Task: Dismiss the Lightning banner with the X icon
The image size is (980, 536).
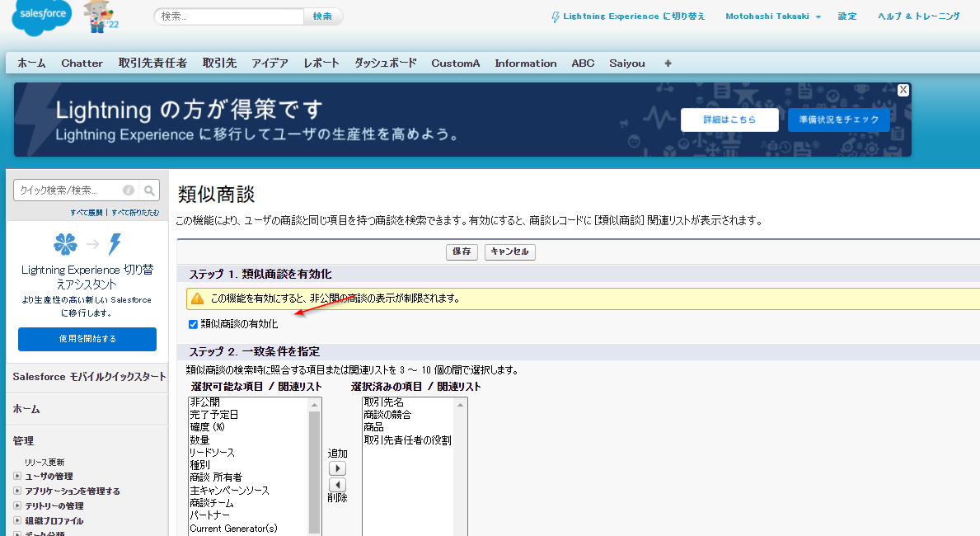Action: tap(903, 90)
